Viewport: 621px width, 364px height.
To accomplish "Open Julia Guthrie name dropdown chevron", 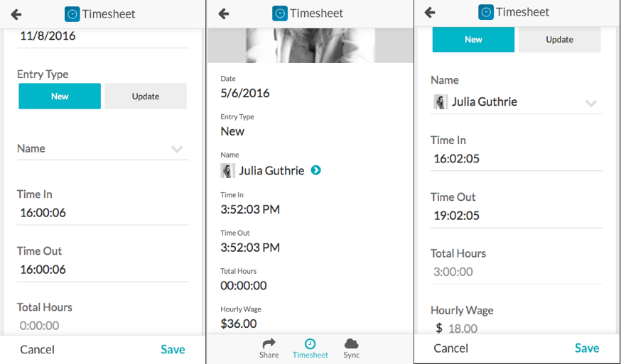I will point(591,104).
